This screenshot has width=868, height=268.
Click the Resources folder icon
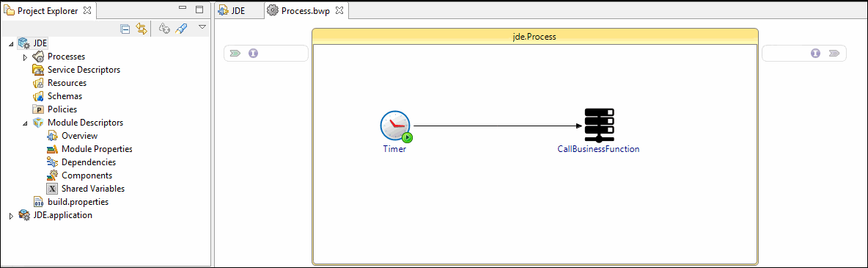click(x=38, y=83)
